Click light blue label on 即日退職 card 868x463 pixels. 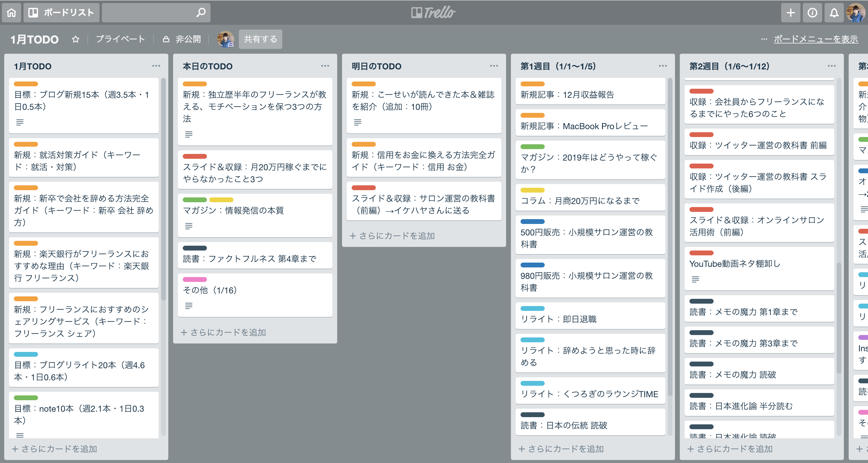point(532,308)
